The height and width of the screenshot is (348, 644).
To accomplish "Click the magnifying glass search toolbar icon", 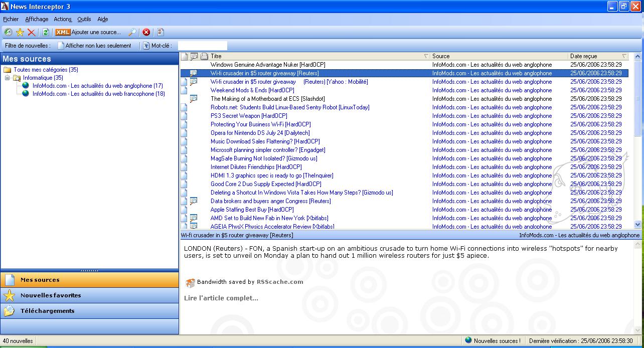I will click(132, 32).
